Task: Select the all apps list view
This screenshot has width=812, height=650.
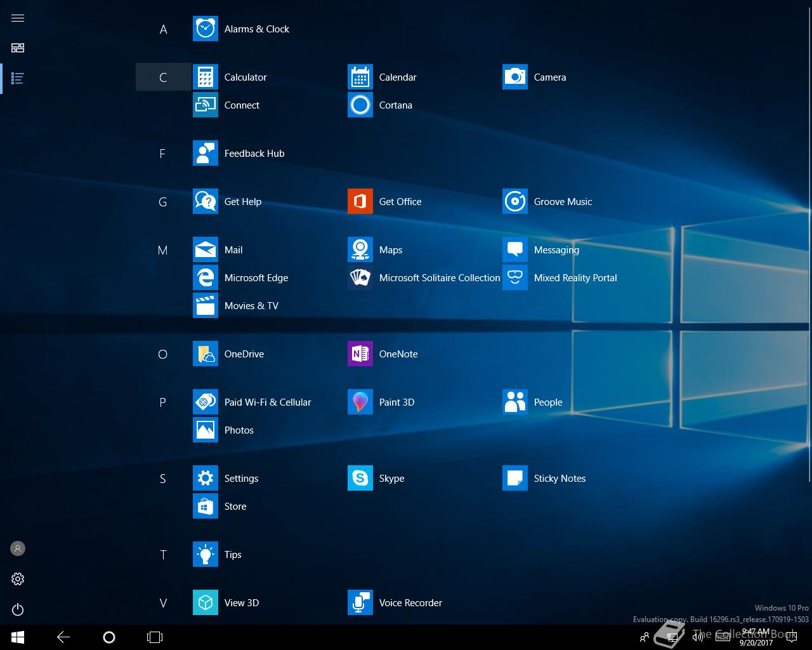Action: (x=18, y=79)
